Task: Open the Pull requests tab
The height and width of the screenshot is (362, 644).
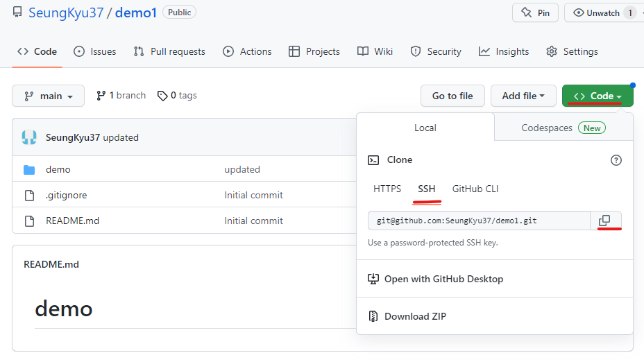Action: tap(169, 52)
